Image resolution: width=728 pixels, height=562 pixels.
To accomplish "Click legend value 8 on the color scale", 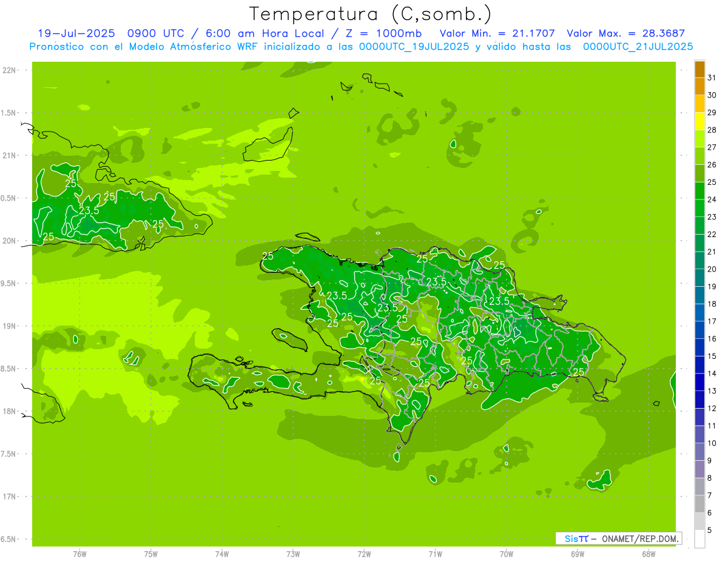I will pyautogui.click(x=710, y=478).
